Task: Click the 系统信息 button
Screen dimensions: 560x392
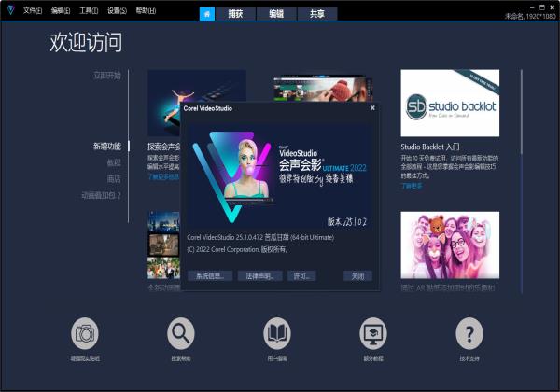Action: click(x=210, y=275)
